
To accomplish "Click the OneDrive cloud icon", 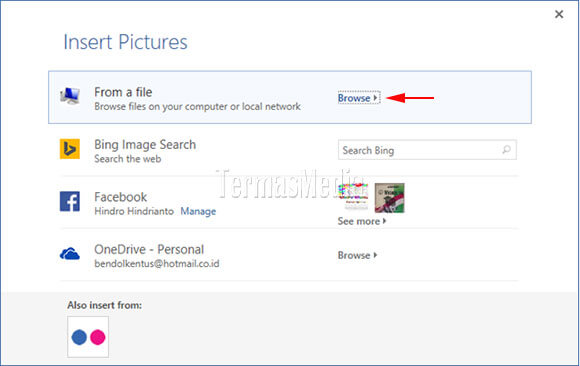I will [x=70, y=254].
